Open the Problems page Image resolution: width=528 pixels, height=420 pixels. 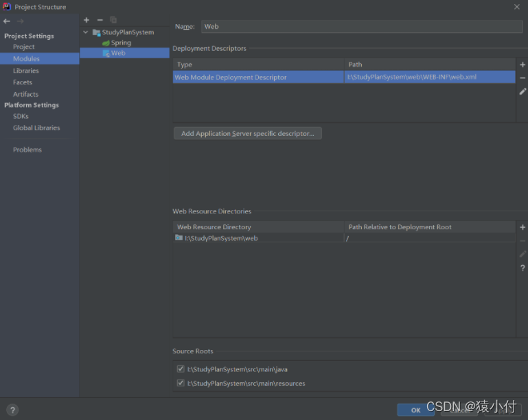coord(27,150)
